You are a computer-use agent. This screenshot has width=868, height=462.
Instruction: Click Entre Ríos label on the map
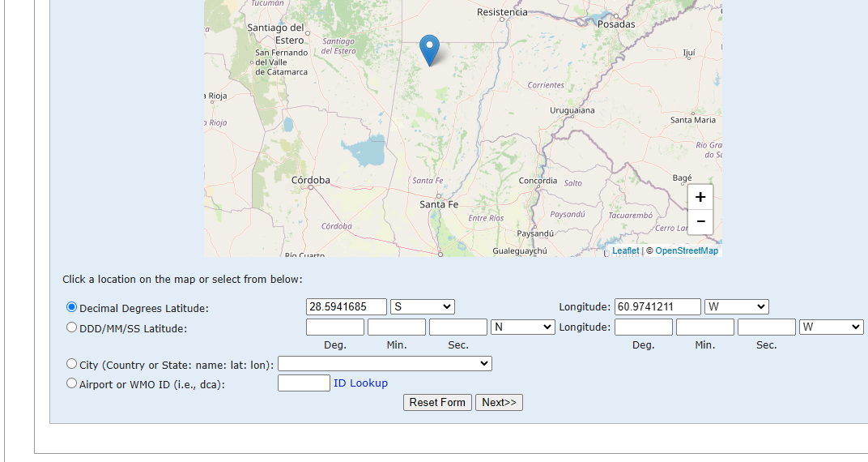pos(486,218)
